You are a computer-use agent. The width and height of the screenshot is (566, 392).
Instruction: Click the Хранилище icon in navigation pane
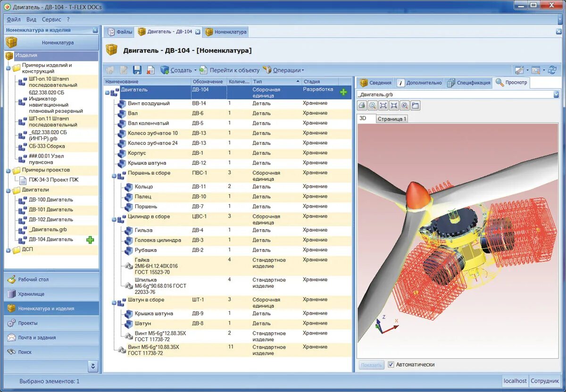(x=11, y=294)
